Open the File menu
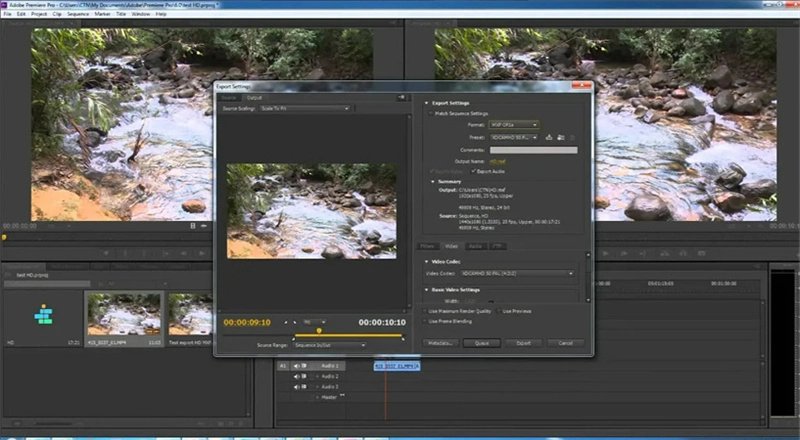The height and width of the screenshot is (440, 800). click(x=7, y=14)
